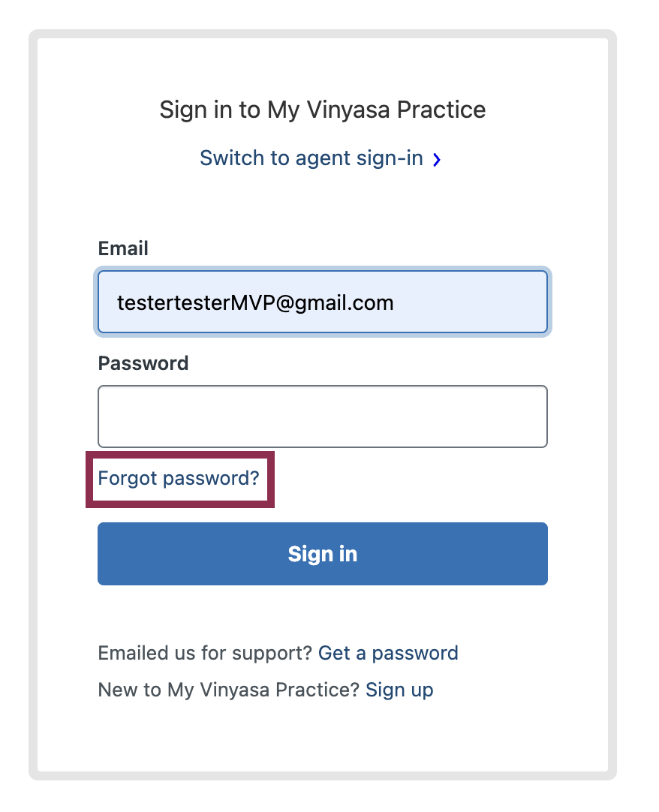This screenshot has height=812, width=659.
Task: Click the Emailed us for support? text
Action: [205, 654]
